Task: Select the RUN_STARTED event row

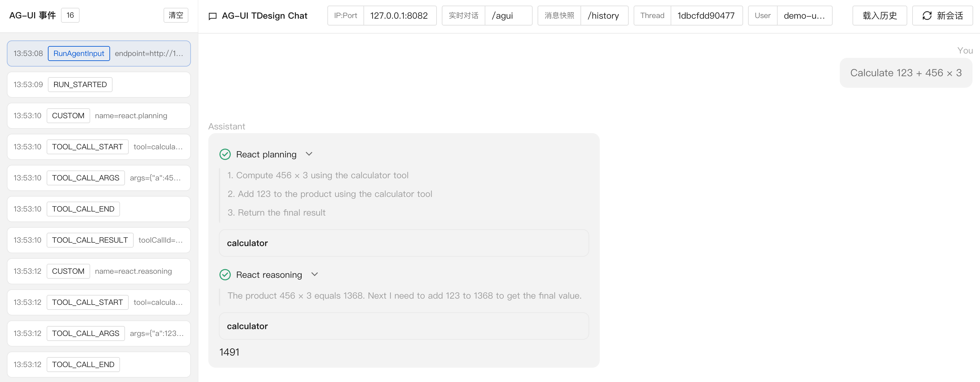Action: [99, 85]
